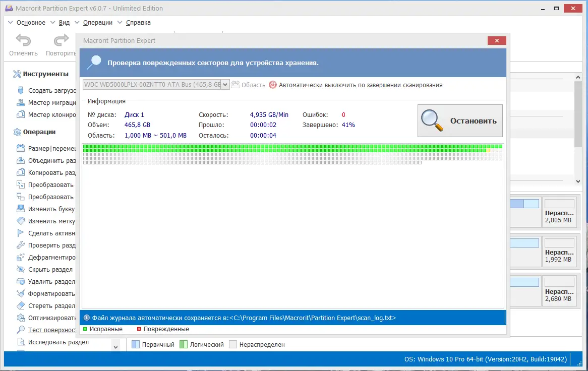The image size is (588, 371).
Task: Click the right panel scroll-up arrow
Action: (578, 77)
